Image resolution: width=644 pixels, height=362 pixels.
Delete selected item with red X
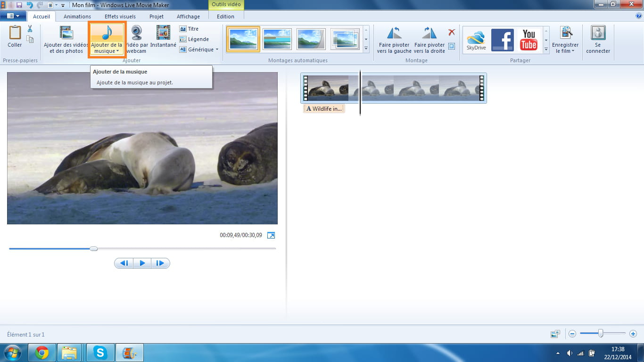click(x=452, y=32)
